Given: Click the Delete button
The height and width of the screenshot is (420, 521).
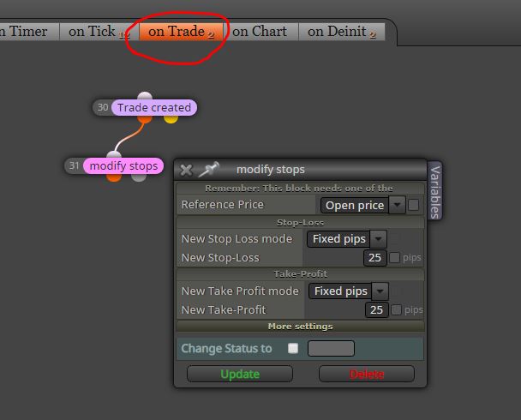Looking at the screenshot, I should (367, 375).
